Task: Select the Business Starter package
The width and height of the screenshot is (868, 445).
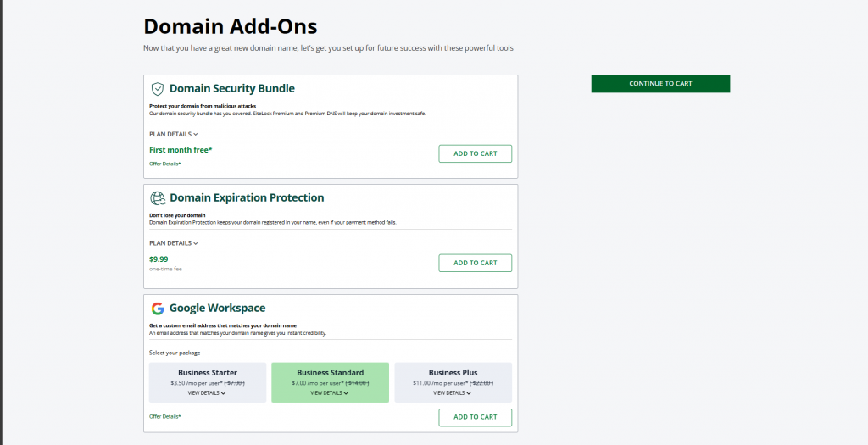Action: pos(208,373)
